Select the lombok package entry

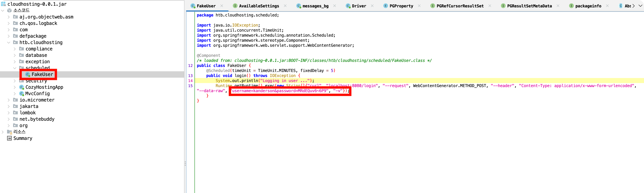coord(28,113)
